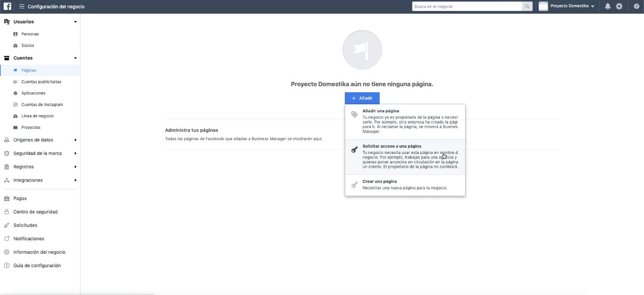Click the Facebook logo icon
The width and height of the screenshot is (644, 295).
(x=7, y=7)
